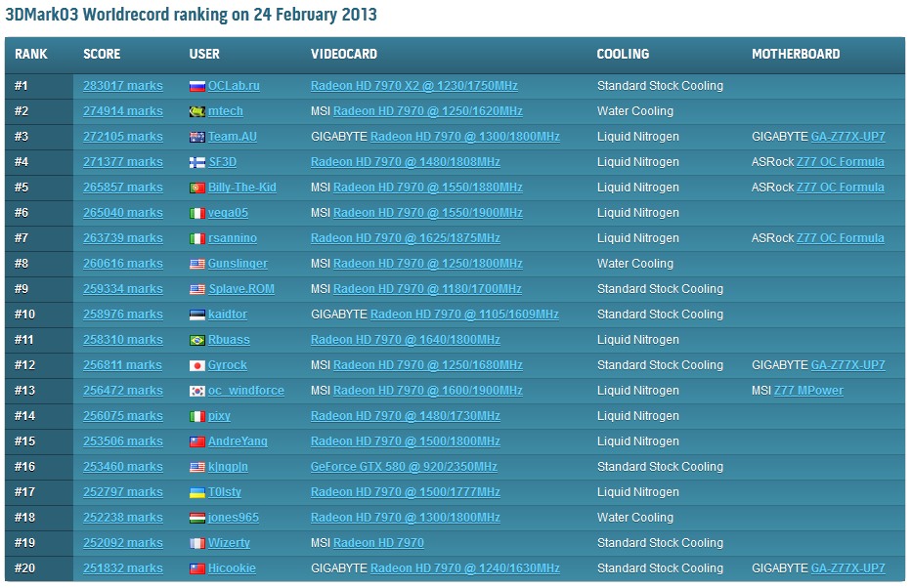Open Team.AU user link
912x588 pixels.
(x=233, y=137)
